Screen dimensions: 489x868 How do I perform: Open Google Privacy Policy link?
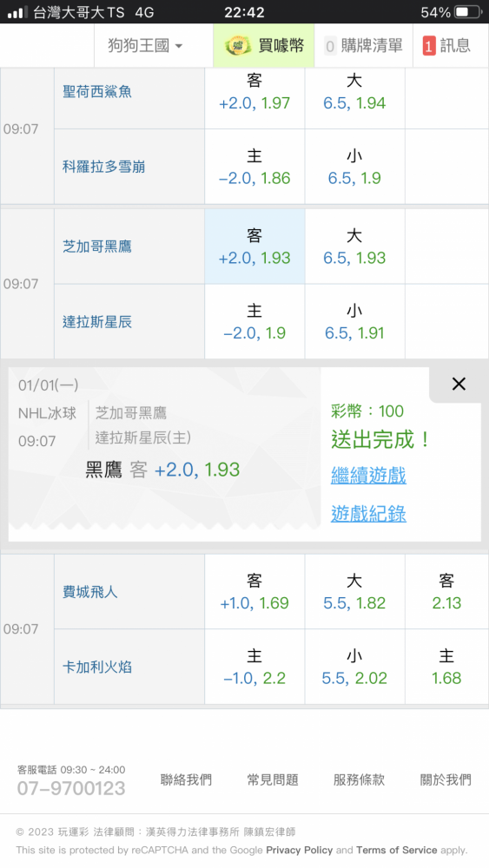click(x=300, y=850)
